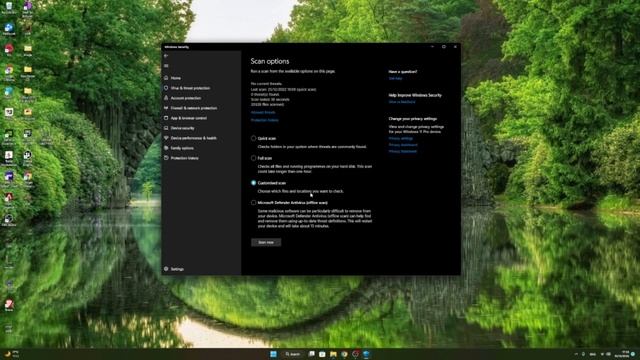Go to App & browser control label

point(189,118)
